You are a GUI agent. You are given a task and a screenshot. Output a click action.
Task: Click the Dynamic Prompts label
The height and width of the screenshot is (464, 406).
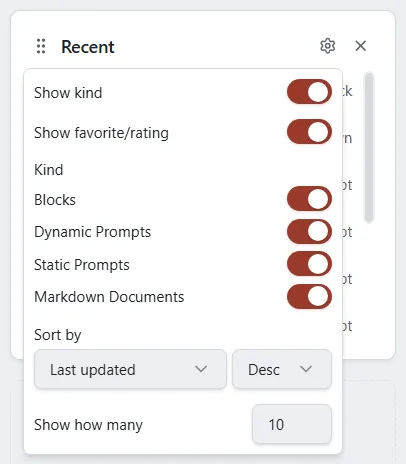click(93, 232)
